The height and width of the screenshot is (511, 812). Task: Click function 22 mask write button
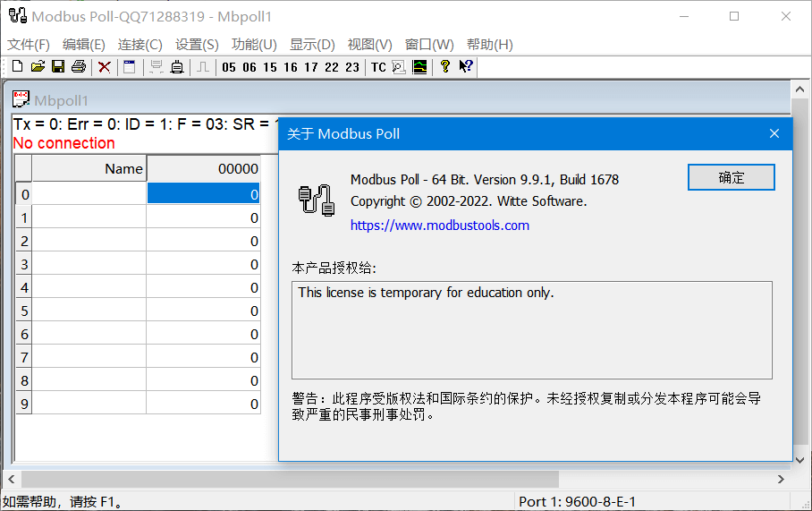tap(332, 67)
